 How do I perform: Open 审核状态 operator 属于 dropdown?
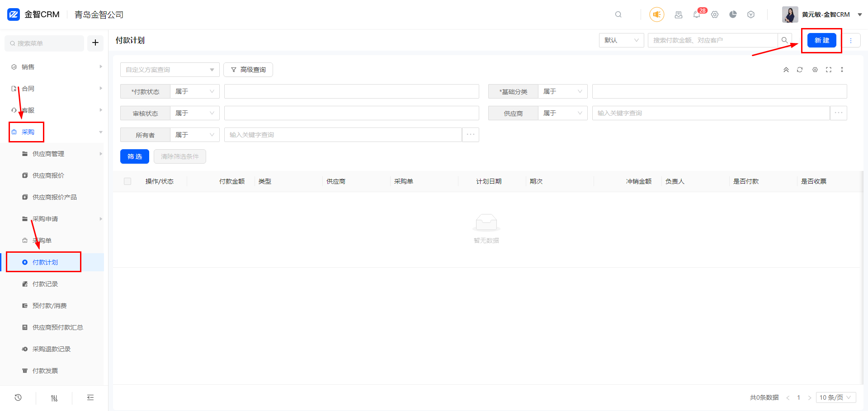(195, 113)
